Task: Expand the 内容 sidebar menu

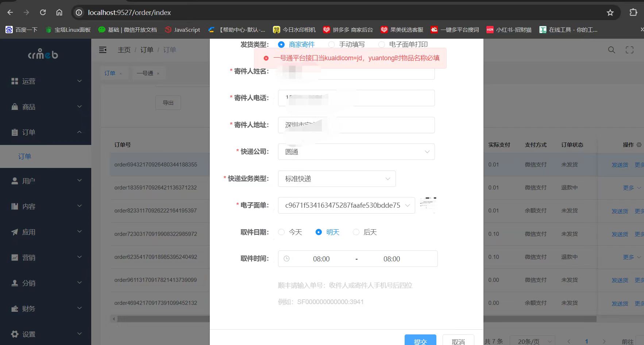Action: [x=46, y=207]
